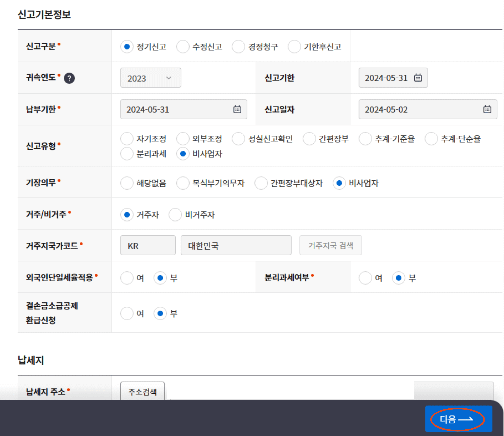Select 복식부기의무자 under 기장의무

point(183,183)
